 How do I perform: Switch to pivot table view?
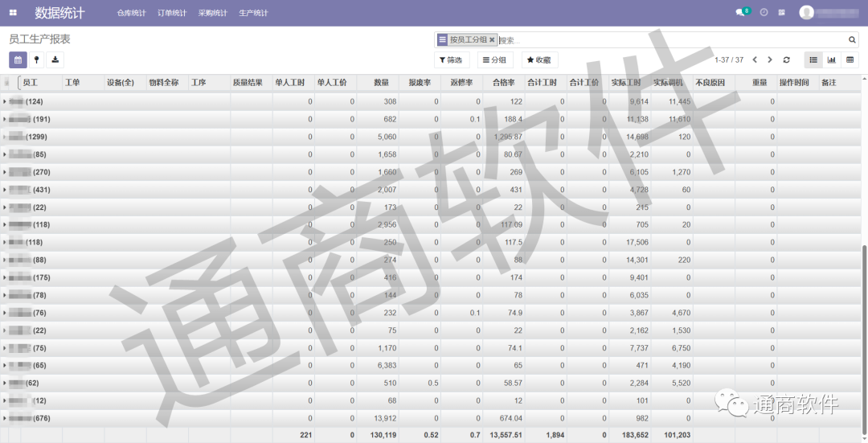pos(850,60)
